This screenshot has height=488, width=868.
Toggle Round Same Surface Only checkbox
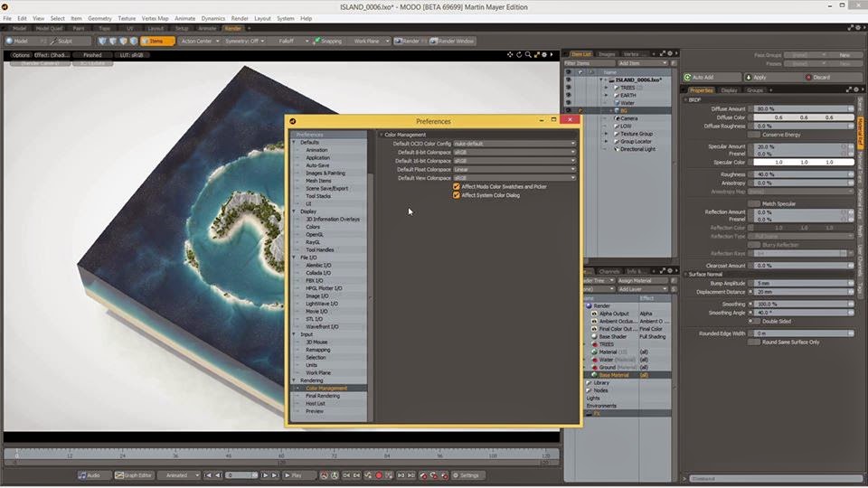[x=754, y=343]
